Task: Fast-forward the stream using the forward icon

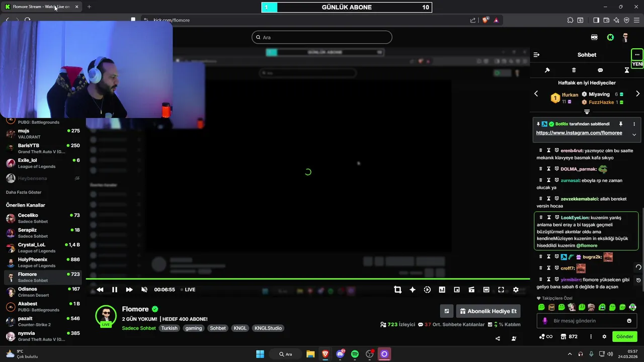Action: 129,290
